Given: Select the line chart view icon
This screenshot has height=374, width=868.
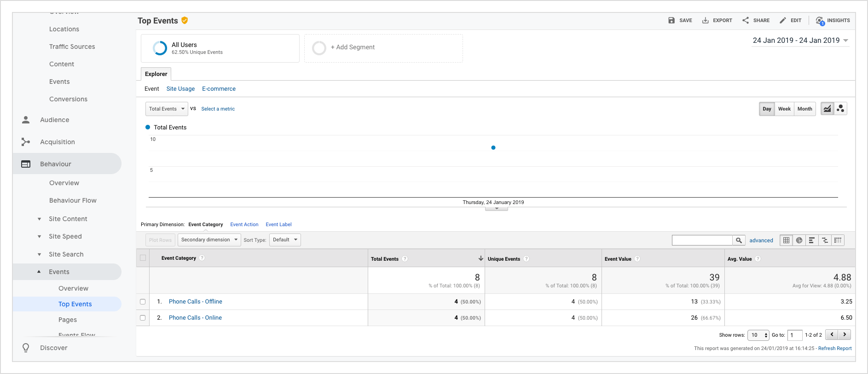Looking at the screenshot, I should coord(827,109).
